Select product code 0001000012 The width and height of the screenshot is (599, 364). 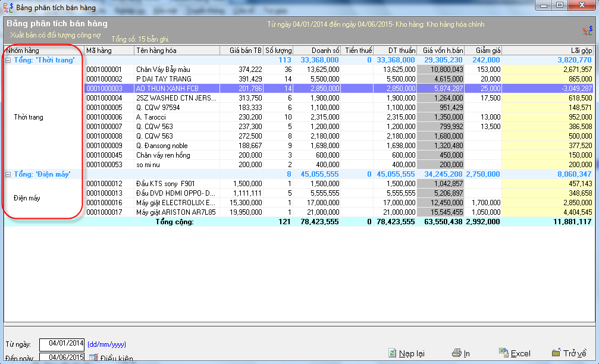(x=109, y=184)
